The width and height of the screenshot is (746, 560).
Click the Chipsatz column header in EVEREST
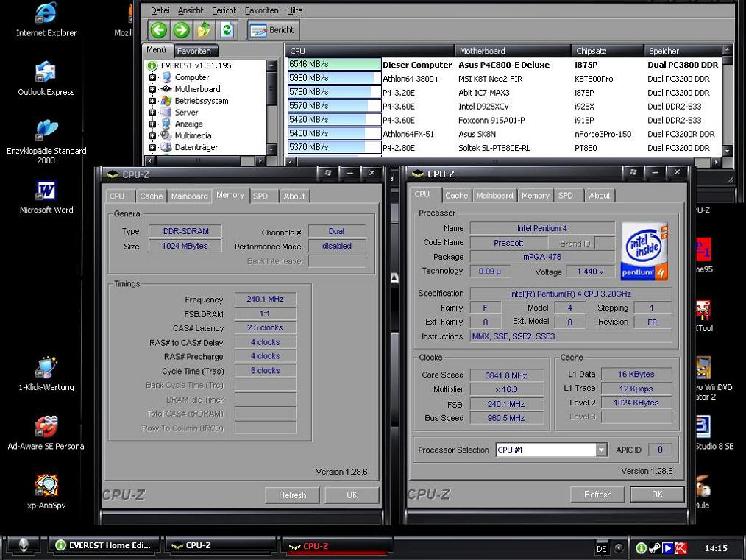[607, 51]
